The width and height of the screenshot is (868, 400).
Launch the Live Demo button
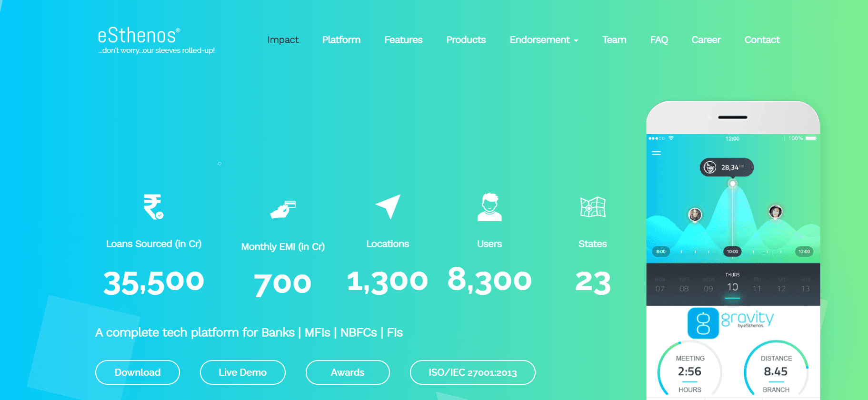point(242,372)
